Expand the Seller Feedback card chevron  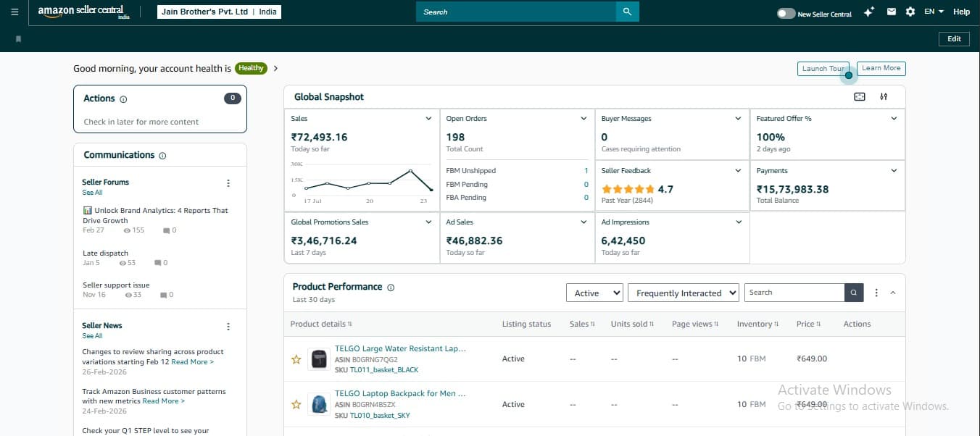(739, 171)
